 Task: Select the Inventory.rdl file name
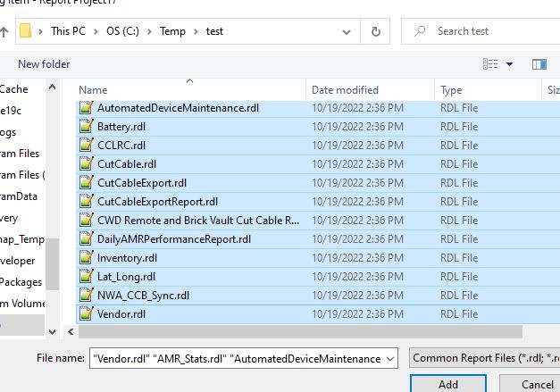point(127,258)
